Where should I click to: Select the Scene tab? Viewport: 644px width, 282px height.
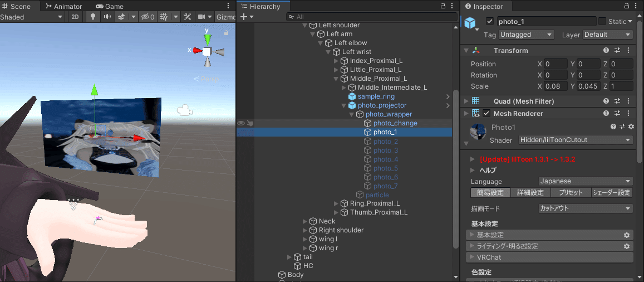[x=17, y=6]
